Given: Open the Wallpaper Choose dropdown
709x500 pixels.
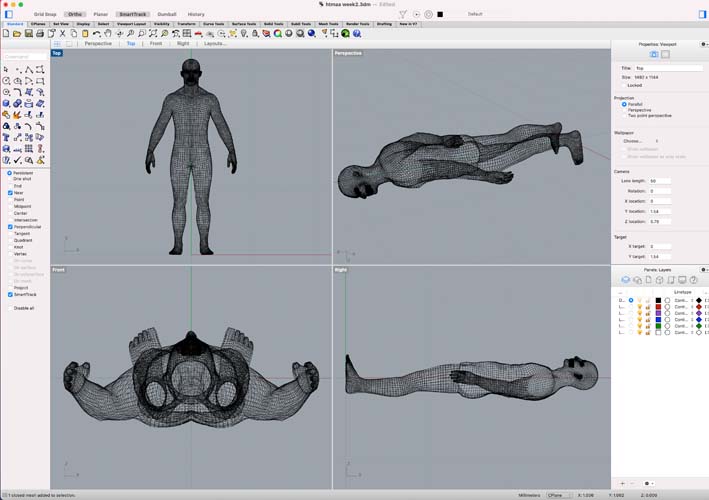Looking at the screenshot, I should (x=640, y=141).
